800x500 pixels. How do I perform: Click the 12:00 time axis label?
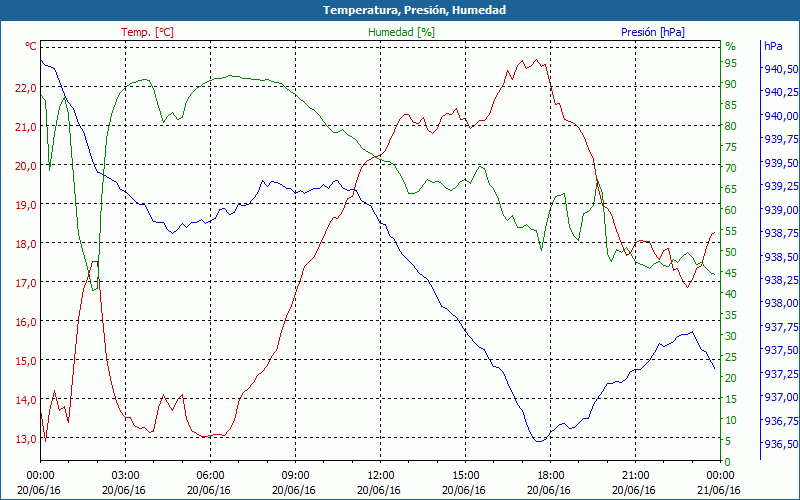click(381, 477)
